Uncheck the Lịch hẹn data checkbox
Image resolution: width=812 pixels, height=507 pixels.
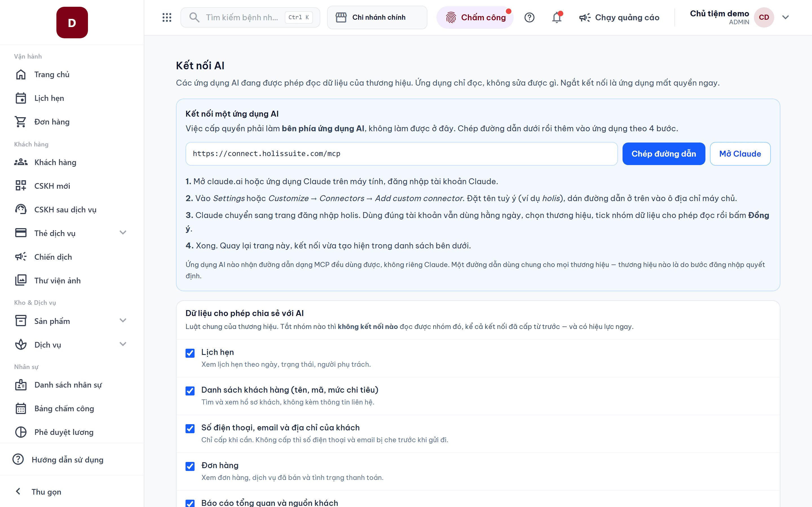pyautogui.click(x=190, y=353)
